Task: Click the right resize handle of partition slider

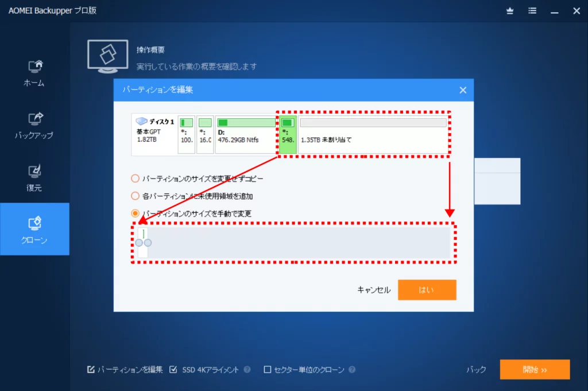Action: tap(148, 243)
